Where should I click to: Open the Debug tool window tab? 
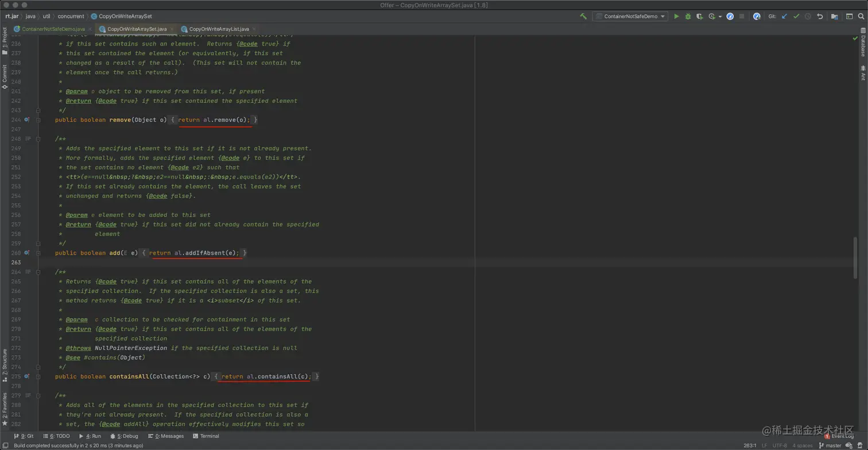click(123, 436)
